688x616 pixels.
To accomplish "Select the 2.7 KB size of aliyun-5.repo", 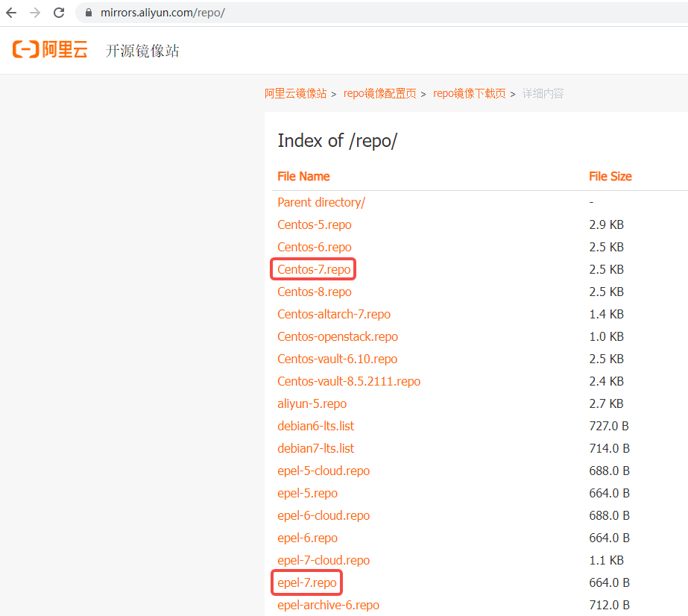I will tap(607, 404).
